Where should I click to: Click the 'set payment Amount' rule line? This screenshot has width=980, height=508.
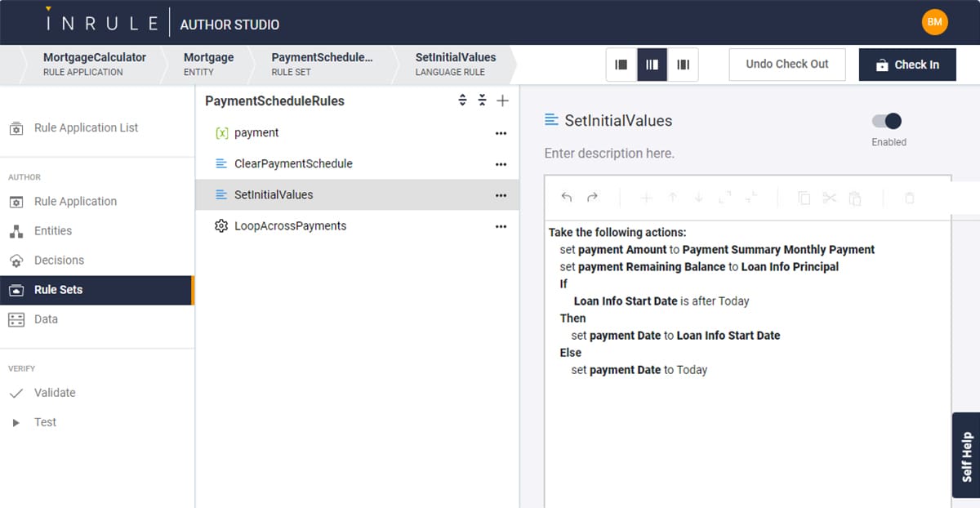[717, 250]
